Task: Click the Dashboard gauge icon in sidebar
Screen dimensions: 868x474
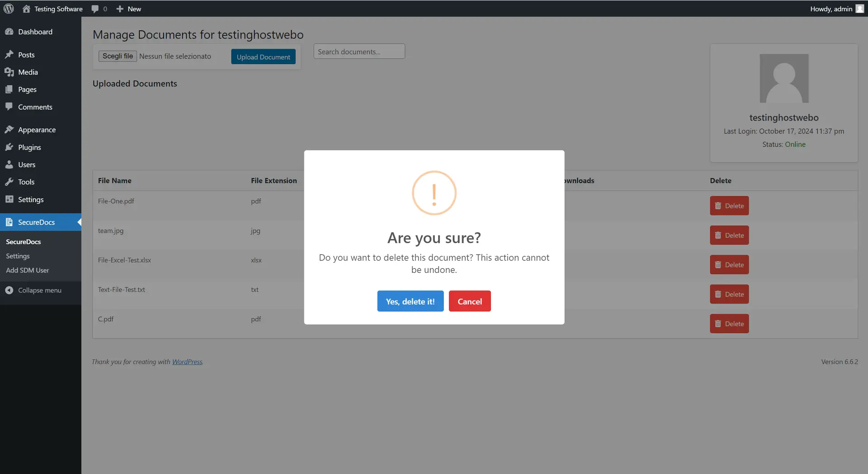Action: pos(9,32)
